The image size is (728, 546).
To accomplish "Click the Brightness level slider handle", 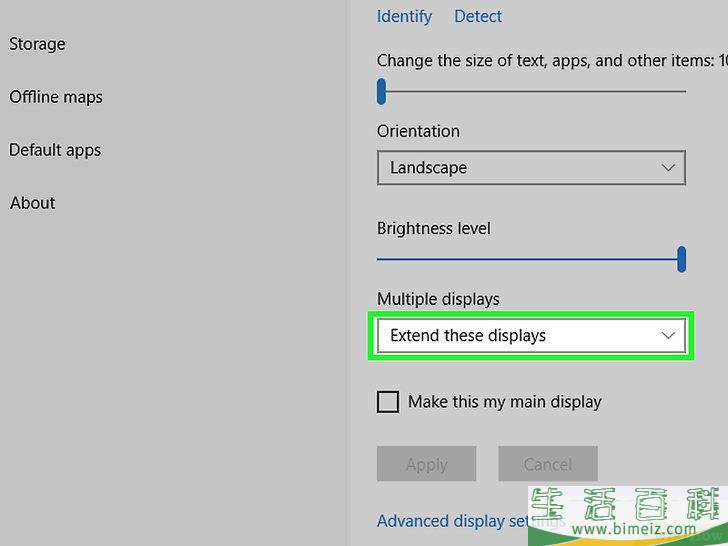I will pos(681,259).
